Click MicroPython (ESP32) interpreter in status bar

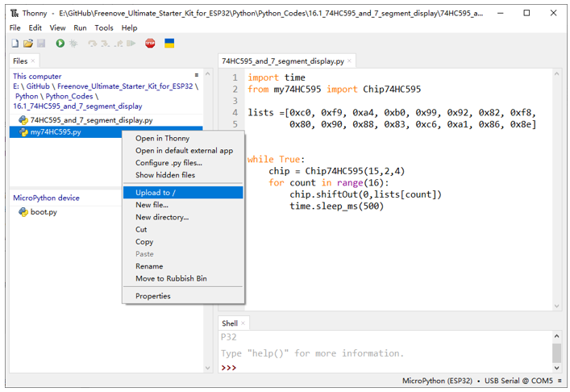(437, 381)
